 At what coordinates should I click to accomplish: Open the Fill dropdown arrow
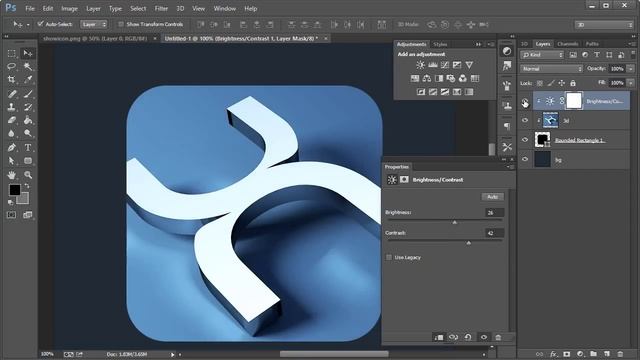coord(631,83)
